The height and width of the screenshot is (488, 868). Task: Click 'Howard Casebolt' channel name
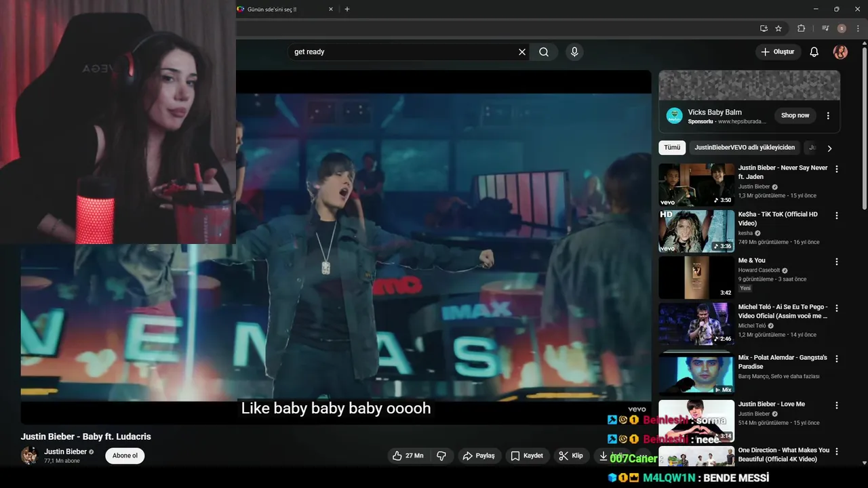pos(759,270)
